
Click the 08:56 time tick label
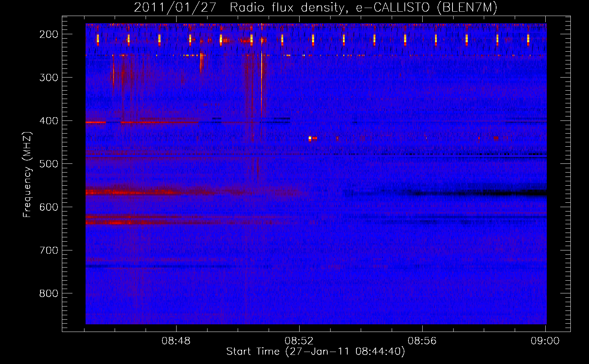click(x=422, y=341)
